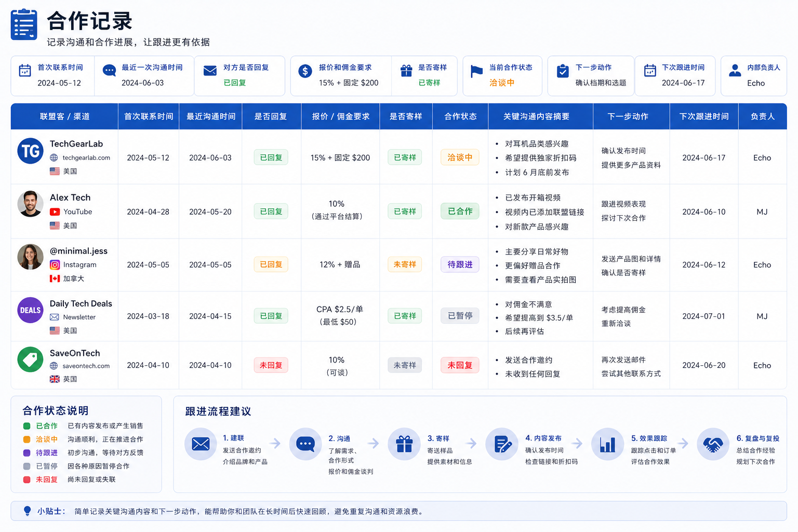798x532 pixels.
Task: Click the 待跟进 status badge for @minimal.jess
Action: [460, 265]
